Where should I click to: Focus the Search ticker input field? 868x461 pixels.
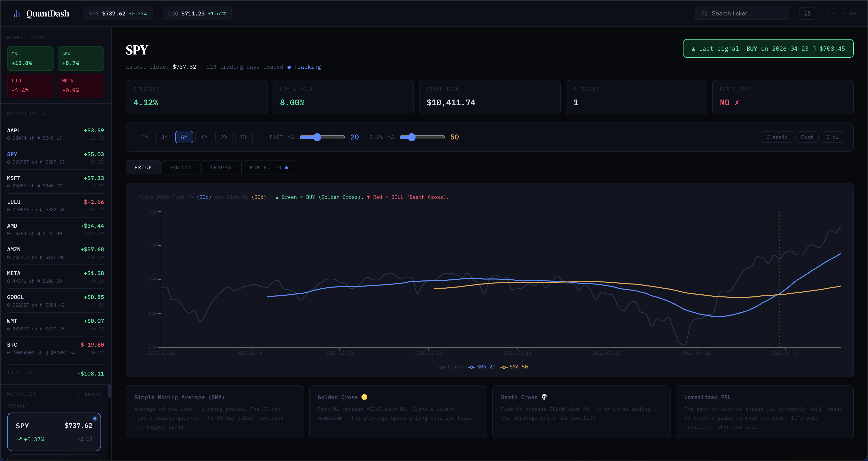coord(742,13)
